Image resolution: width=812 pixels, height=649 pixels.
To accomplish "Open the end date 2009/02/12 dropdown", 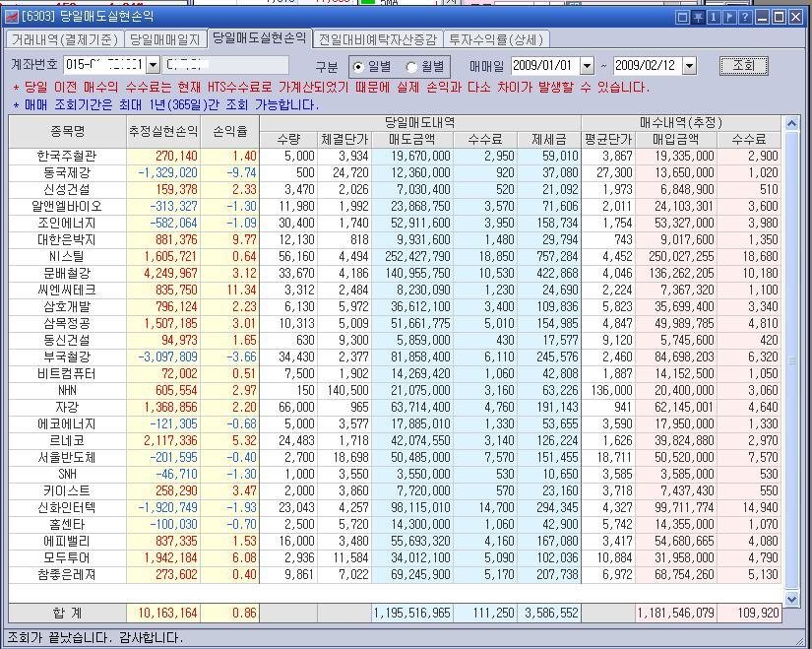I will [689, 66].
